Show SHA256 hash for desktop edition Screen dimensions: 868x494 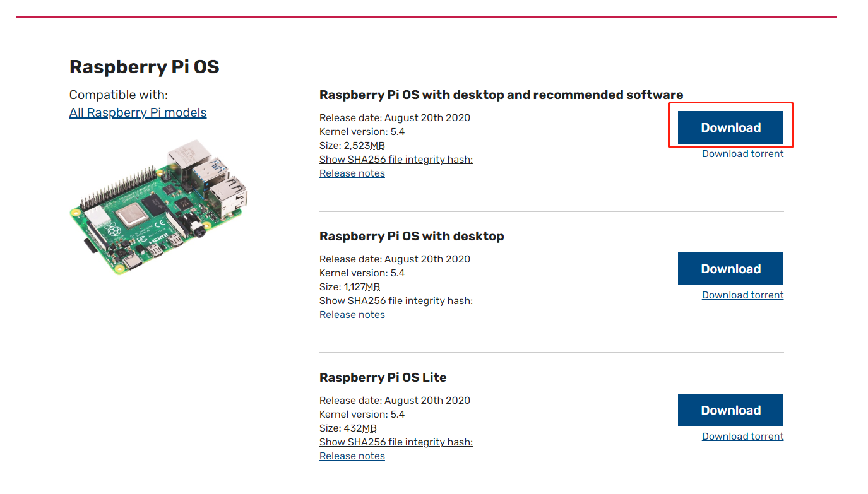click(x=396, y=301)
